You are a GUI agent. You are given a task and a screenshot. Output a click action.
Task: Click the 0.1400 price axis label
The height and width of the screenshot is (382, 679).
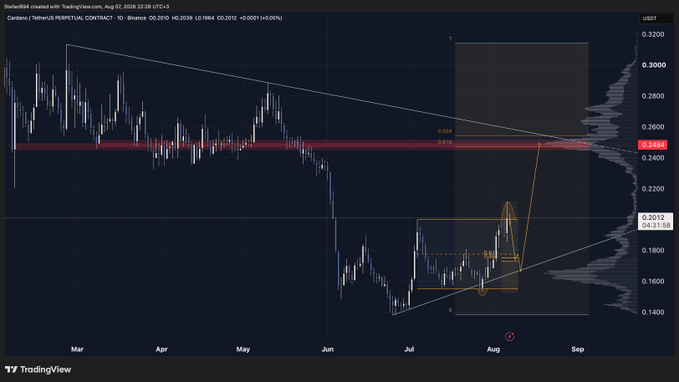[x=653, y=312]
